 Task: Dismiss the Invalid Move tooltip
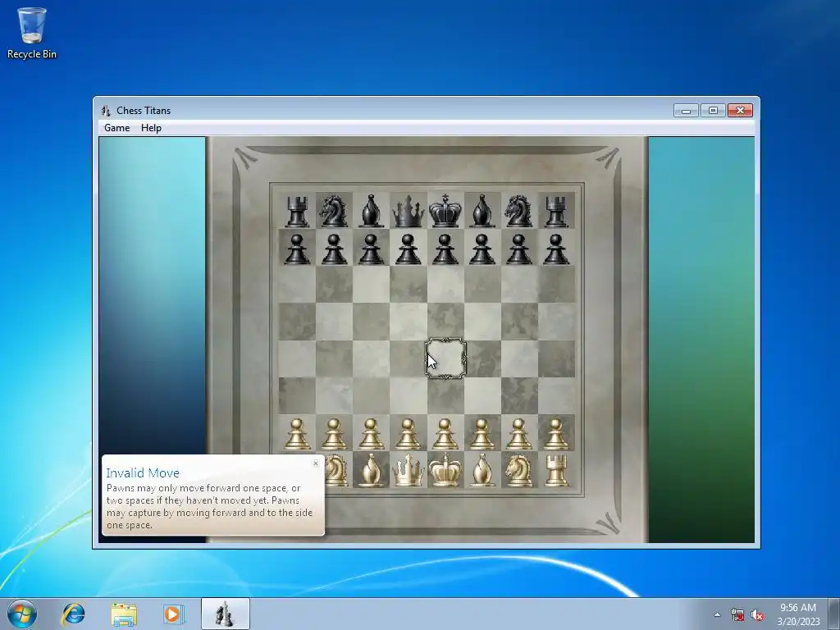tap(316, 463)
